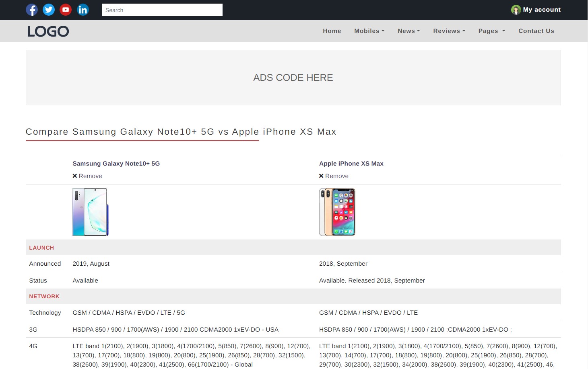Open the Facebook social icon
This screenshot has width=588, height=369.
(x=32, y=10)
